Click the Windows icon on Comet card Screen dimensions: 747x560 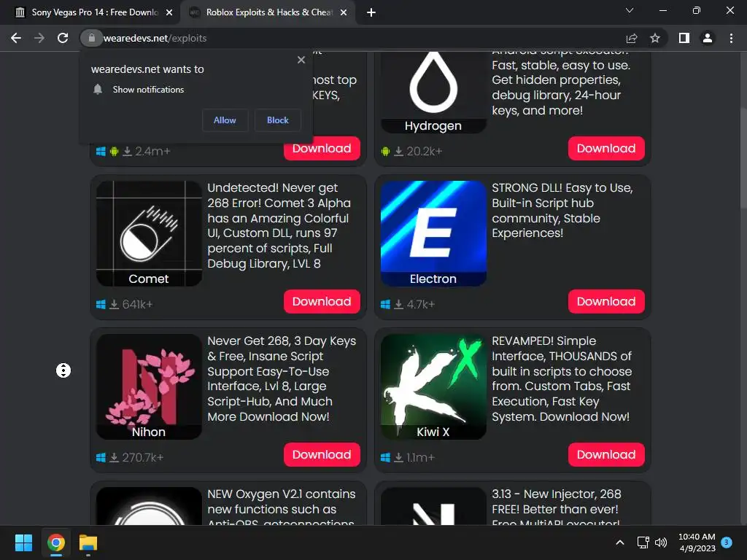pos(101,304)
